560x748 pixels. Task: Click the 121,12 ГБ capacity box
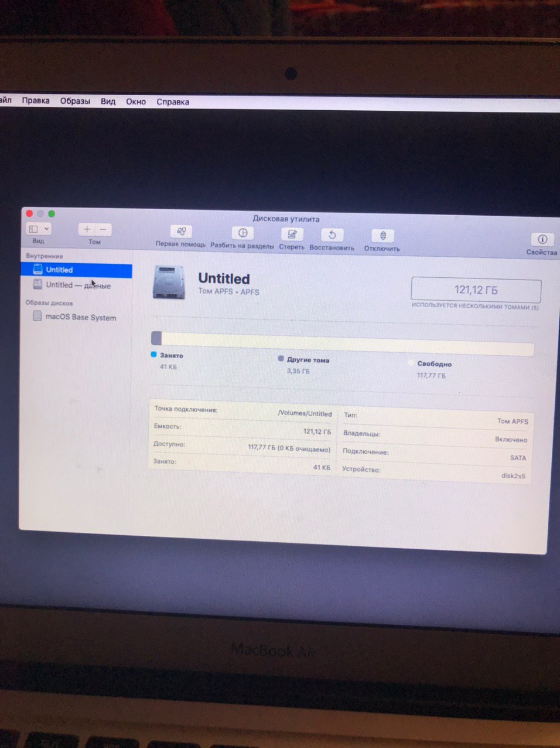(476, 290)
